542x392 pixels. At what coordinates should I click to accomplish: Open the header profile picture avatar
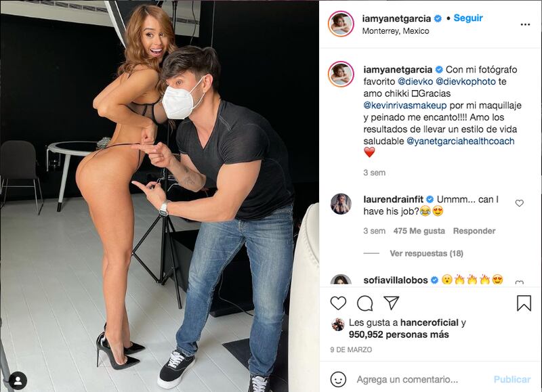tap(341, 24)
